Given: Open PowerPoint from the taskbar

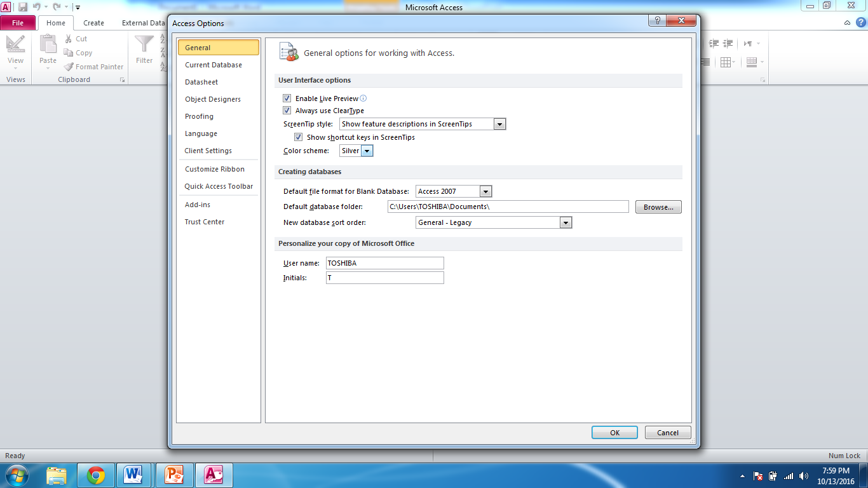Looking at the screenshot, I should [x=173, y=475].
